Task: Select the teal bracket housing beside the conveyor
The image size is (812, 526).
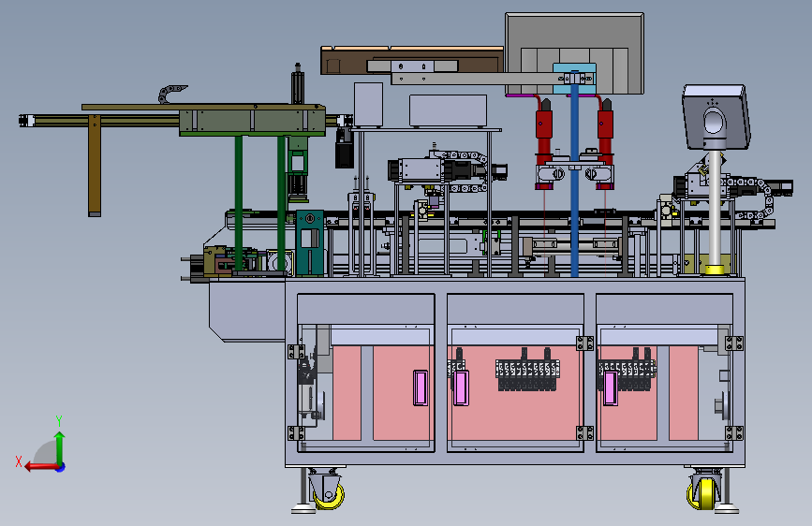Action: pos(310,242)
